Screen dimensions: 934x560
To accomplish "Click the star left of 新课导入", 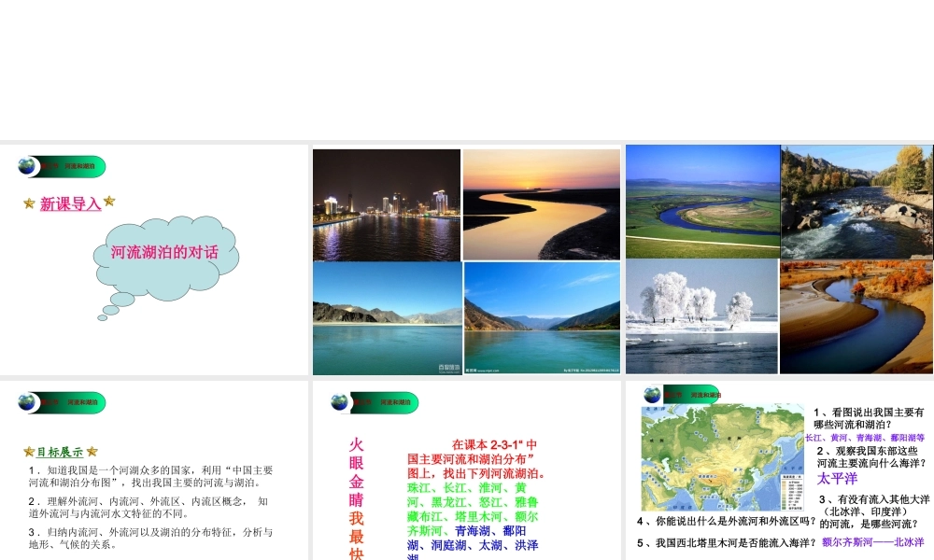I will click(29, 203).
